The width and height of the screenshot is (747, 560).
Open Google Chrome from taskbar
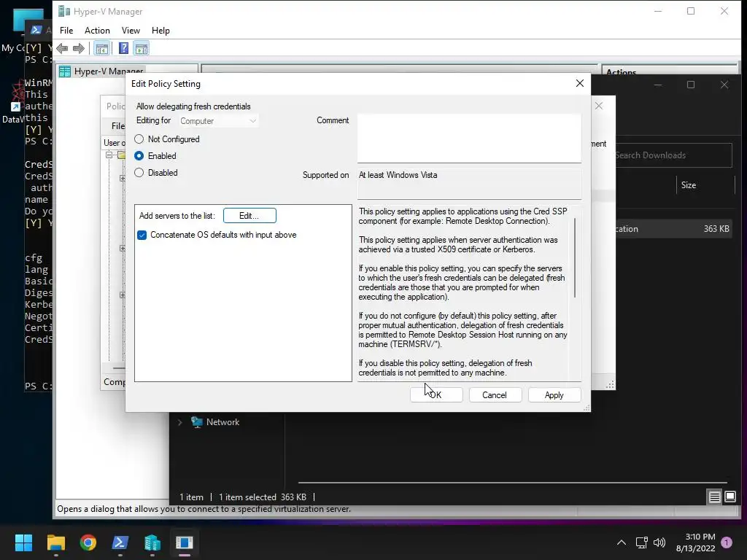88,542
